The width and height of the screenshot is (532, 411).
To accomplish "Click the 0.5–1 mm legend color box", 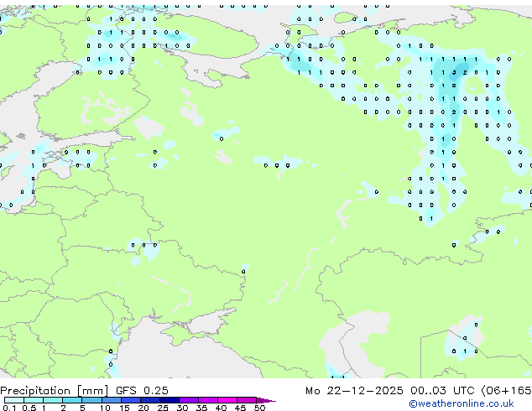I will pyautogui.click(x=34, y=400).
